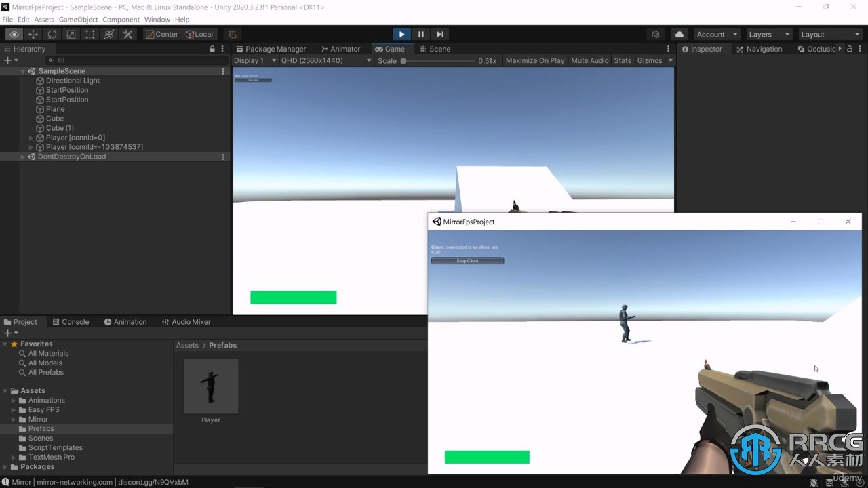Stop play mode with Play button
868x488 pixels.
pos(401,34)
